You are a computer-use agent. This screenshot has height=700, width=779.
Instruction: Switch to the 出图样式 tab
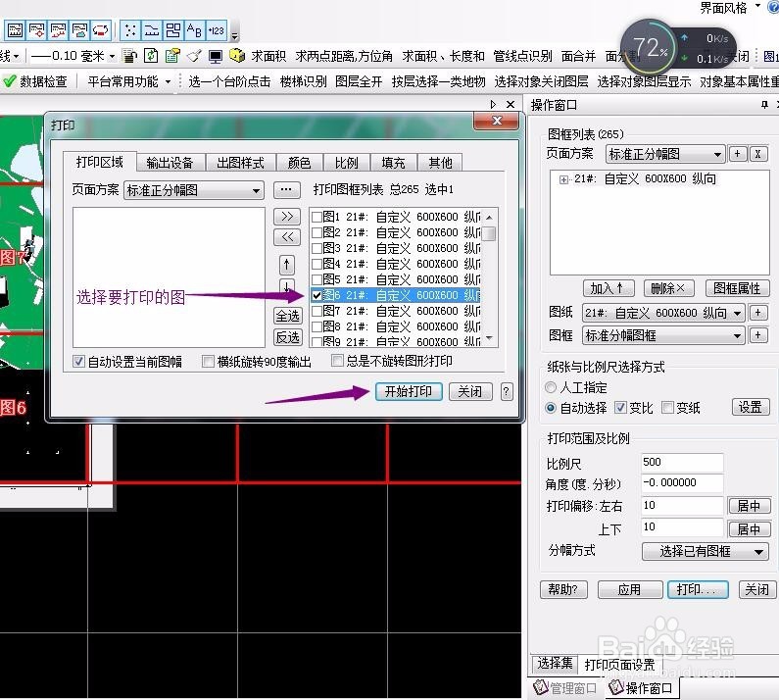click(240, 163)
